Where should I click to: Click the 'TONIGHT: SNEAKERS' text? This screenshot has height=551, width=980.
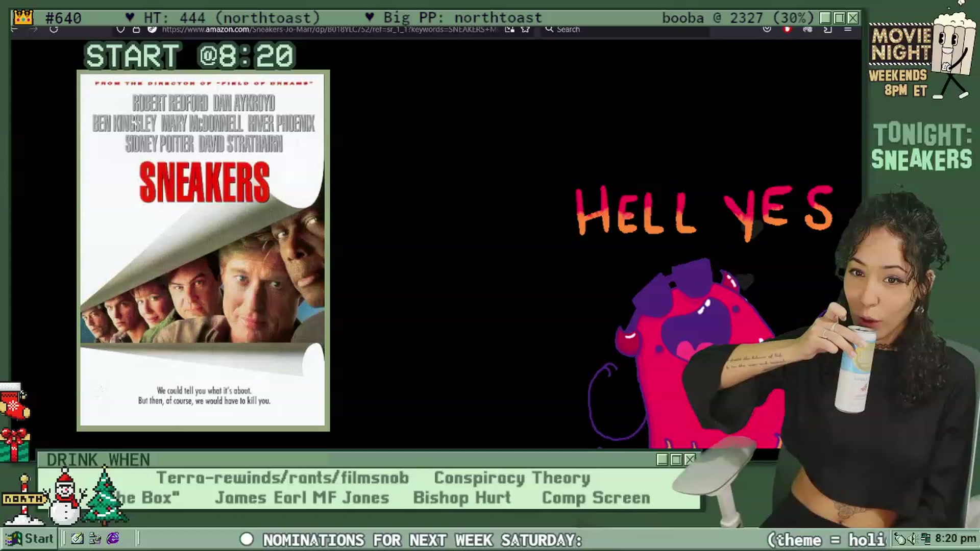point(922,146)
